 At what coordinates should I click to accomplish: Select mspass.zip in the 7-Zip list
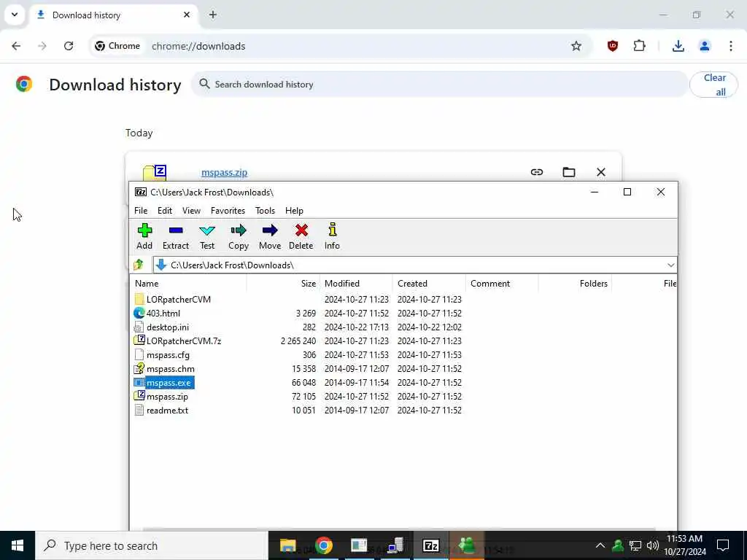pos(167,396)
